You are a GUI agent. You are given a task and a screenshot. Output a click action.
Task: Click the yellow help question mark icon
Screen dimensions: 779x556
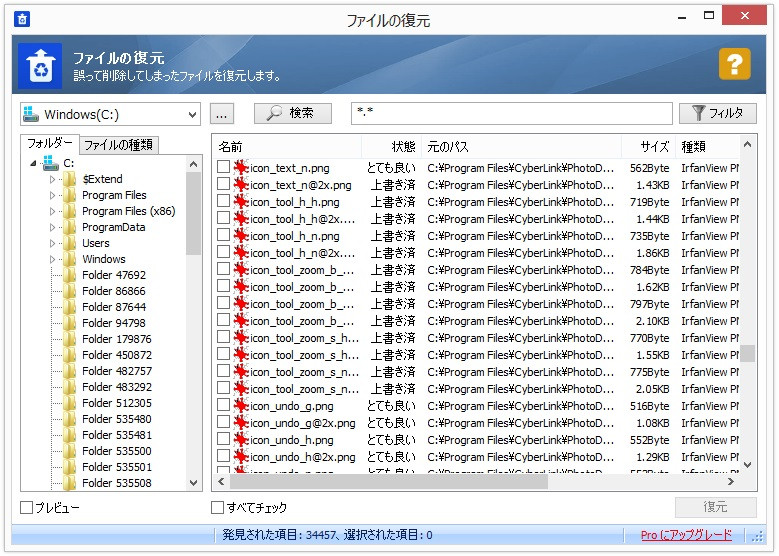click(x=734, y=65)
